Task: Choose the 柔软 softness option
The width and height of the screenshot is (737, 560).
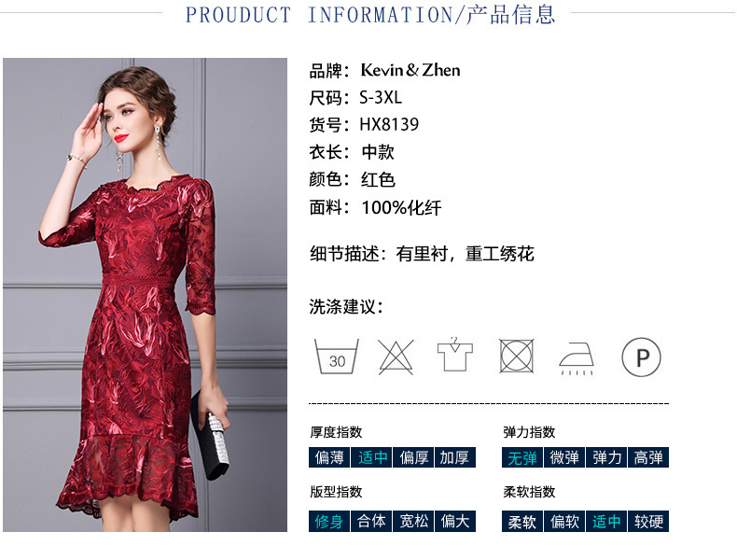Action: pyautogui.click(x=522, y=521)
